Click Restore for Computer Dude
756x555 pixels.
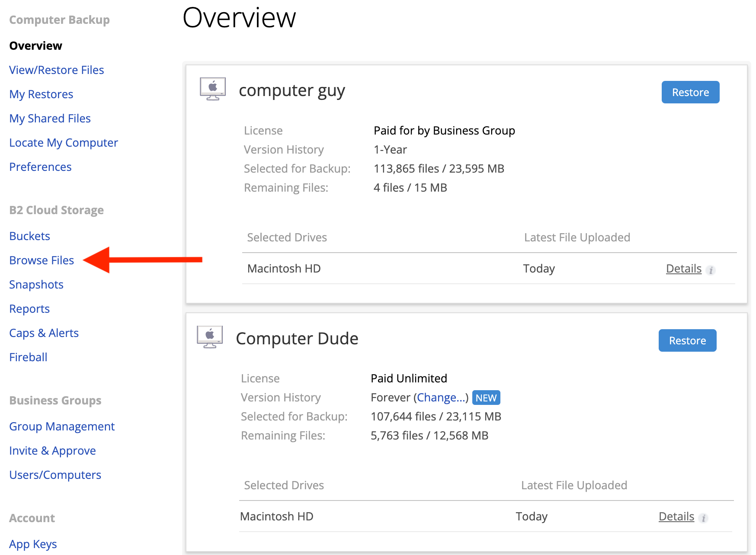point(687,340)
